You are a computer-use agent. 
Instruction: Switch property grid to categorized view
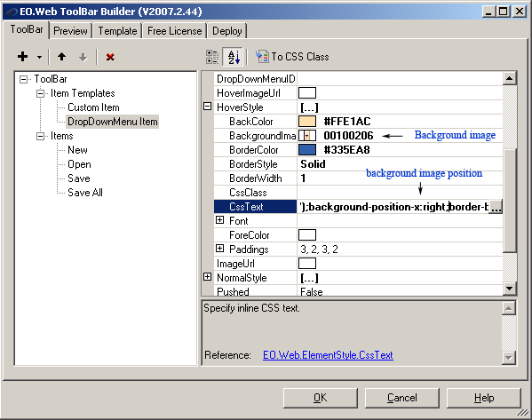point(212,57)
